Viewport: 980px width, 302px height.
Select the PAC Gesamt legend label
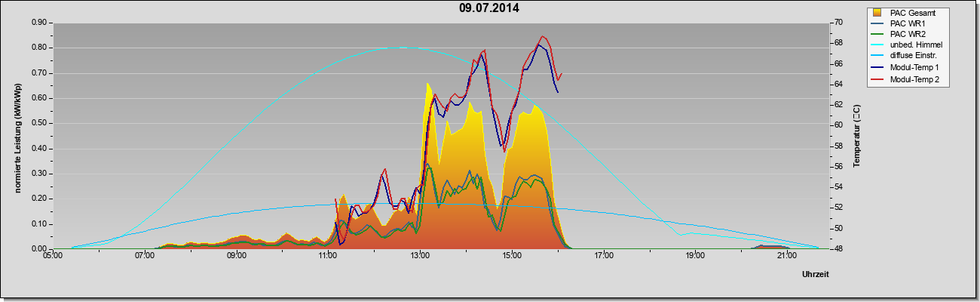(x=913, y=13)
